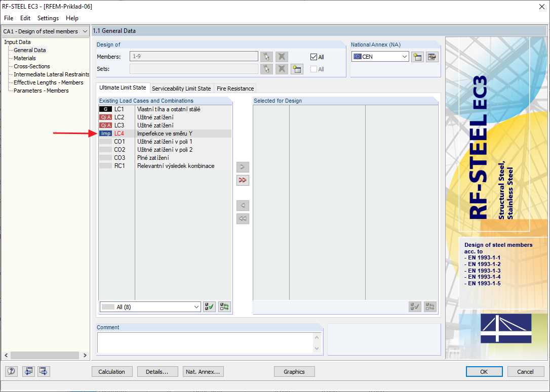Pick members graphically using the Members select icon
550x392 pixels.
pos(266,57)
